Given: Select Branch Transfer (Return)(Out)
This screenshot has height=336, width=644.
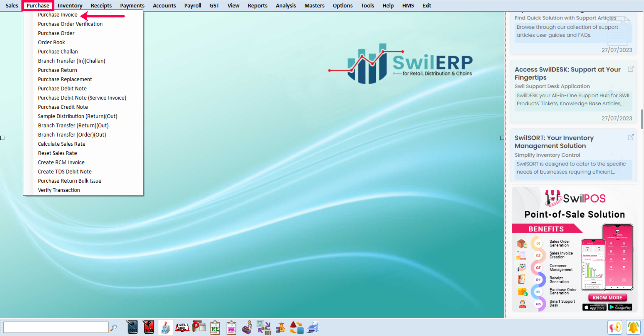Looking at the screenshot, I should click(73, 126).
